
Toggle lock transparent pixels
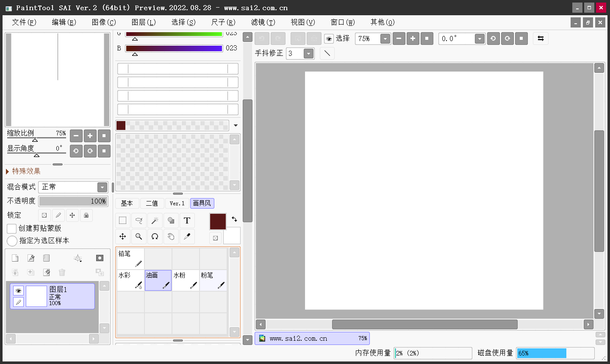[44, 215]
